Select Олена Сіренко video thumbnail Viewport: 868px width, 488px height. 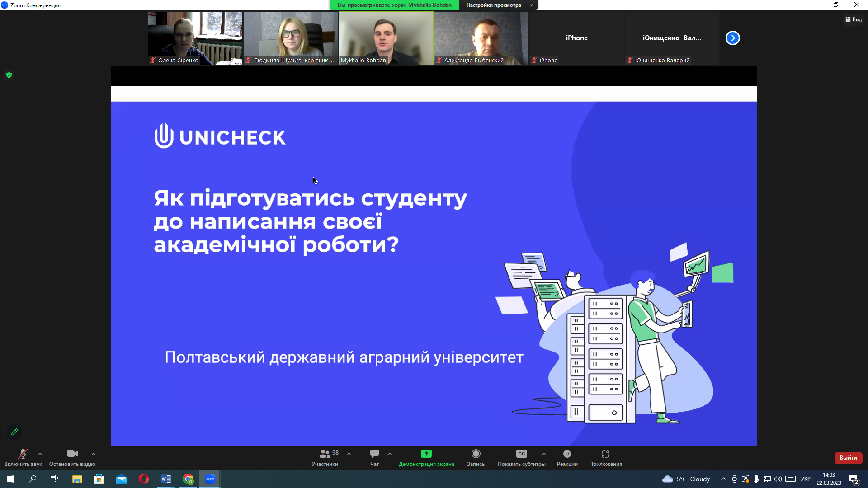coord(195,38)
